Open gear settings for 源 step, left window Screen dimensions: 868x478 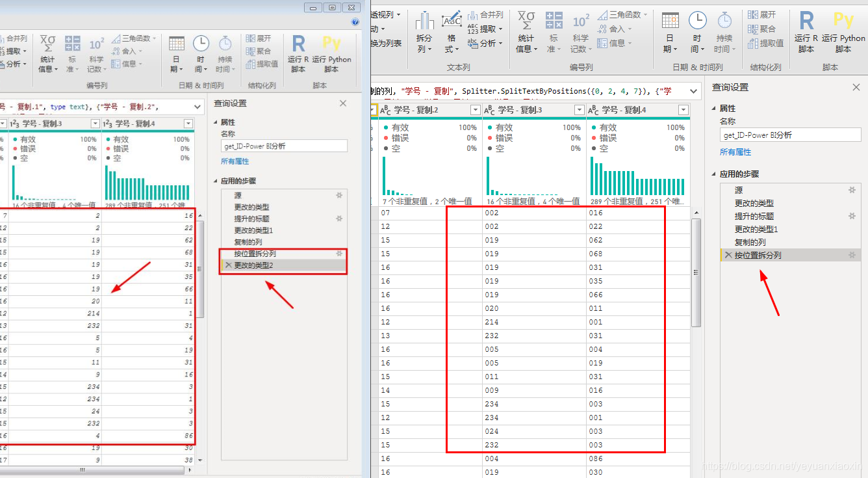coord(338,195)
